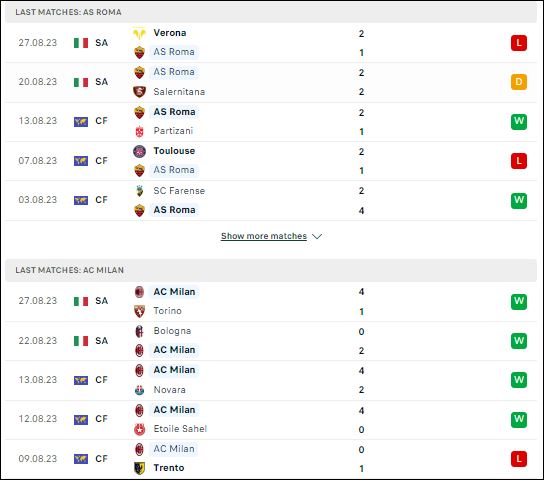Open the AS Roma team link on 13.08.23
Screen dimensions: 544x480
click(x=174, y=112)
